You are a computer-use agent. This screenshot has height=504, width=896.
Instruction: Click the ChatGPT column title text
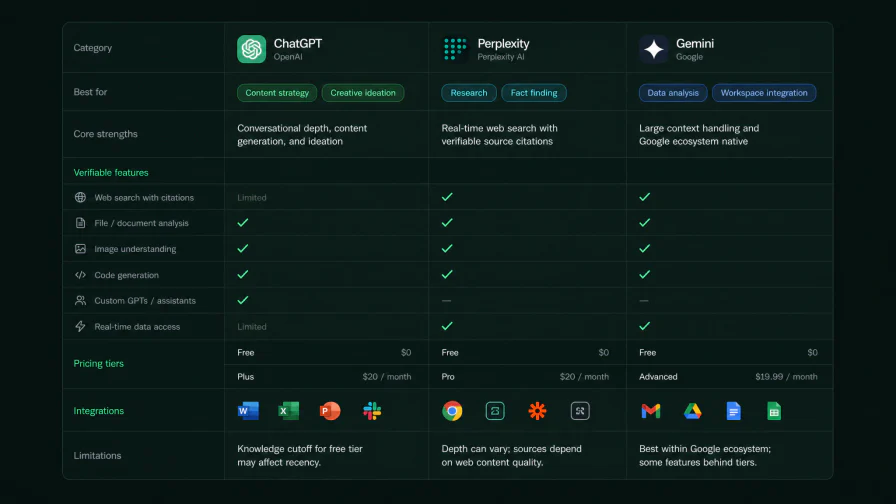coord(298,43)
